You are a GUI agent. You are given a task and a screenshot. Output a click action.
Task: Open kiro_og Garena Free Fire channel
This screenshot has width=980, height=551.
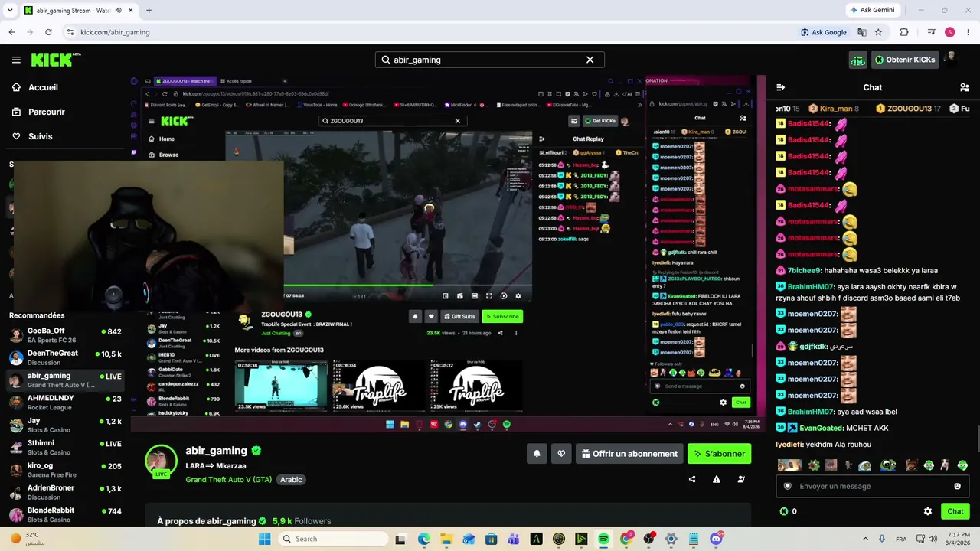[x=66, y=470]
